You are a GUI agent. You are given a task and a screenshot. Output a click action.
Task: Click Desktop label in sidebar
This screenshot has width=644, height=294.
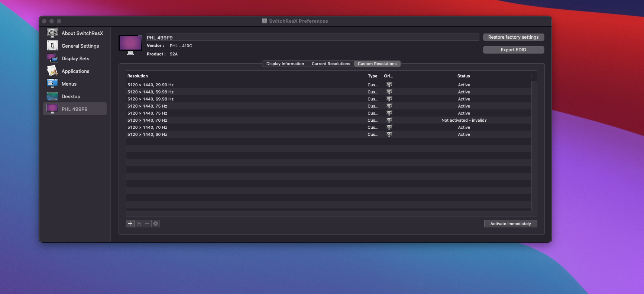click(x=71, y=96)
